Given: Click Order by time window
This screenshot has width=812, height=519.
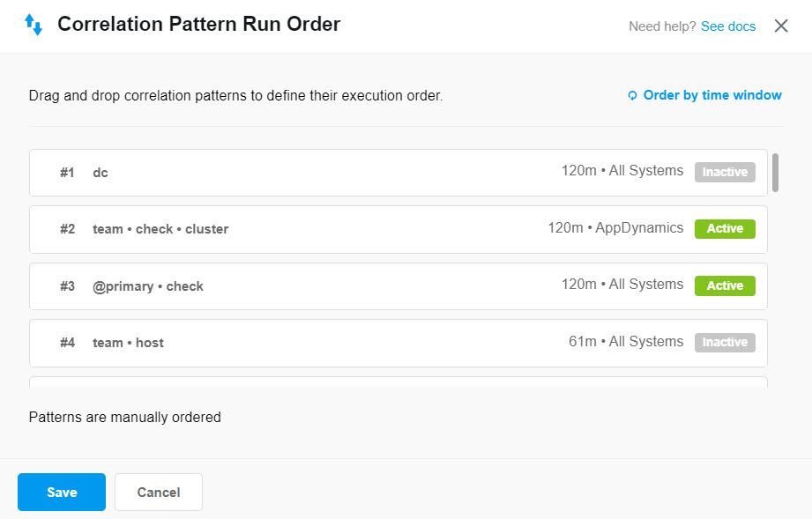Looking at the screenshot, I should (x=712, y=95).
